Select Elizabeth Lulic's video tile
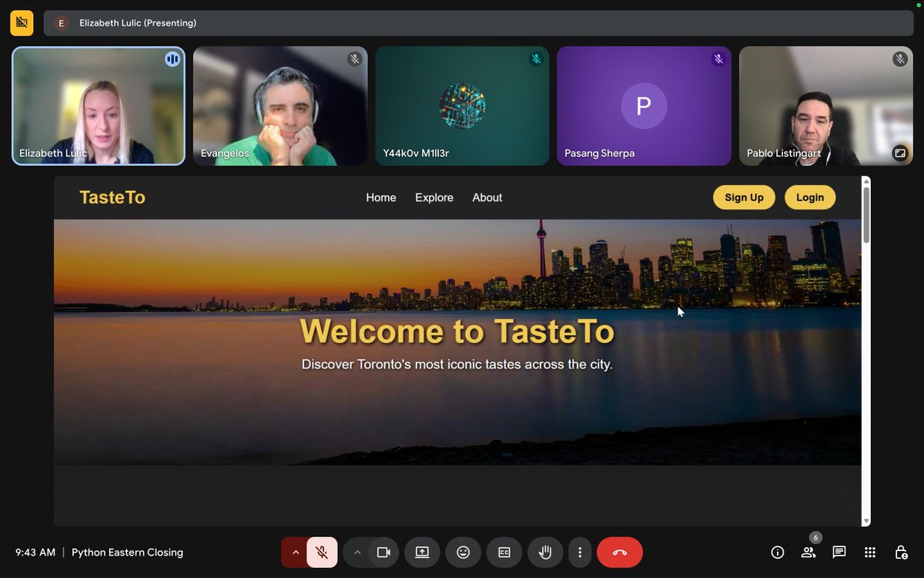924x578 pixels. pyautogui.click(x=99, y=106)
